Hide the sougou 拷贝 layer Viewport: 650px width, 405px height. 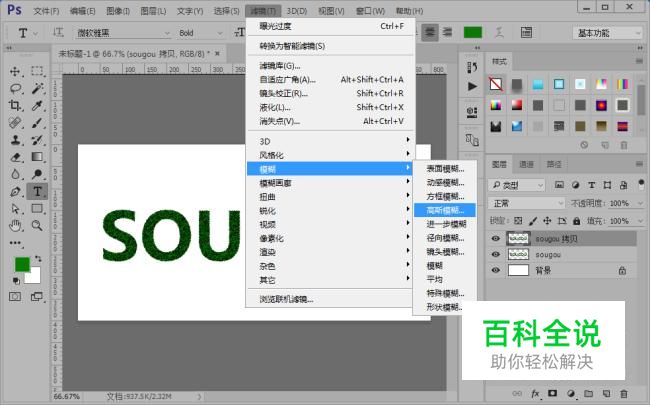pyautogui.click(x=496, y=239)
